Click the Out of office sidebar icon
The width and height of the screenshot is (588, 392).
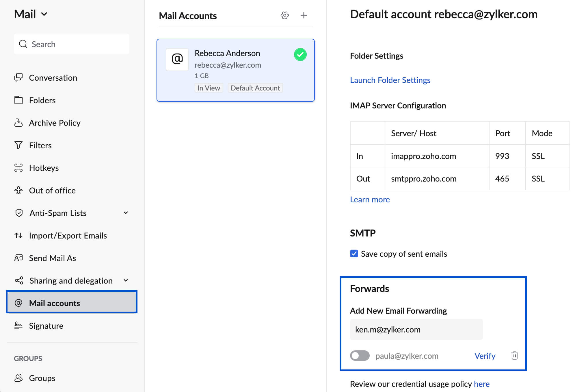[x=18, y=190]
